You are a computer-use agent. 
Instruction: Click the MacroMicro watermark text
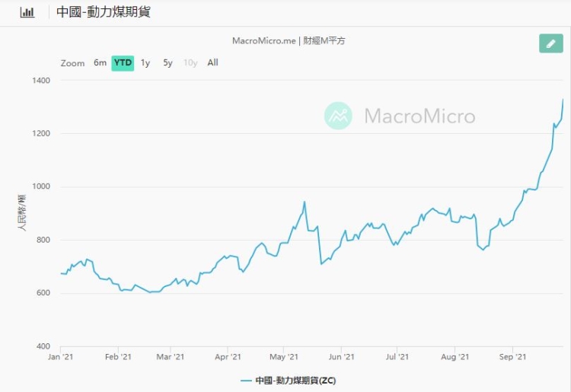point(419,116)
